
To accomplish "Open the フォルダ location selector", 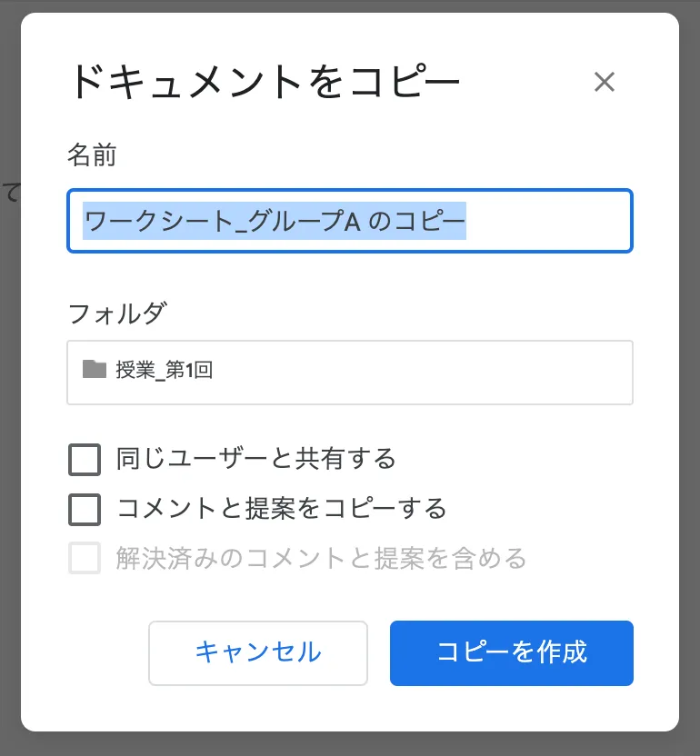I will click(x=350, y=372).
